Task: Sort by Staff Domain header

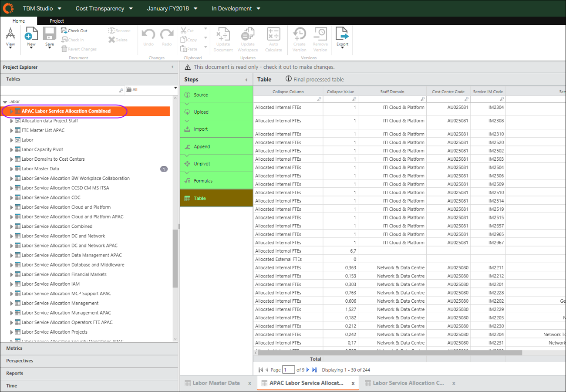Action: click(392, 91)
